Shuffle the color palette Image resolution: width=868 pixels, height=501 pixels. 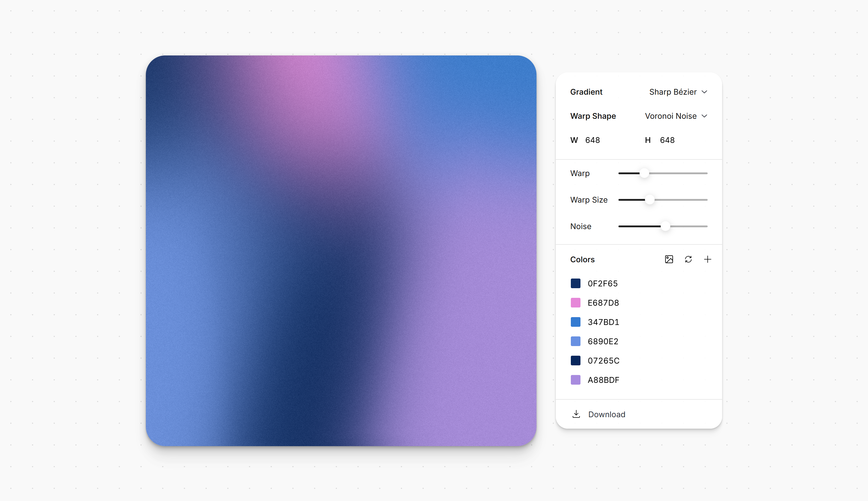[688, 259]
